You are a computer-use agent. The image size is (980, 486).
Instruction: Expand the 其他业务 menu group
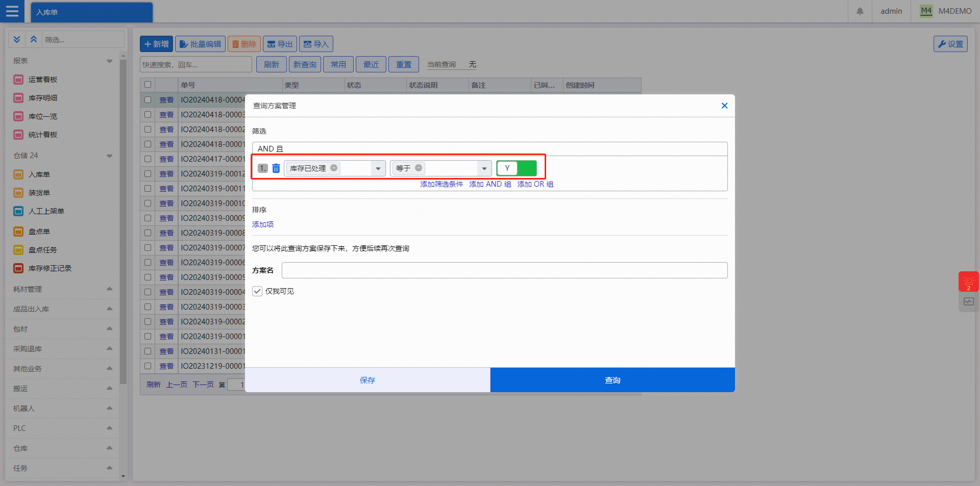pyautogui.click(x=109, y=368)
